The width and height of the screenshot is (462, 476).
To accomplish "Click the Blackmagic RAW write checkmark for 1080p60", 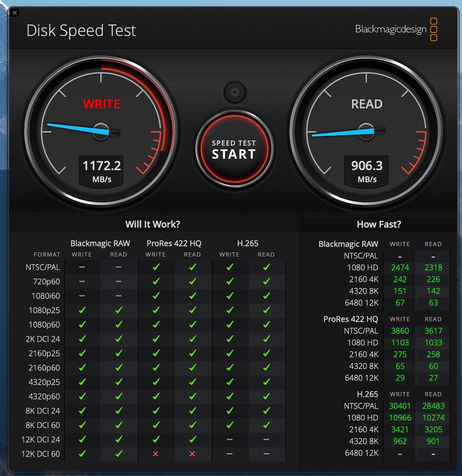I will 82,324.
